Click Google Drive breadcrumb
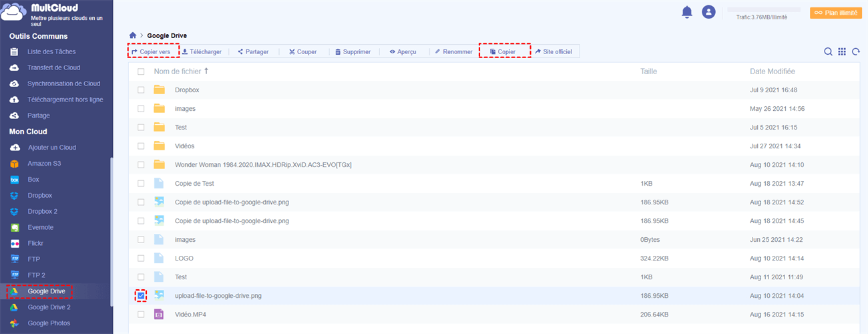Viewport: 868px width, 334px height. (x=167, y=35)
